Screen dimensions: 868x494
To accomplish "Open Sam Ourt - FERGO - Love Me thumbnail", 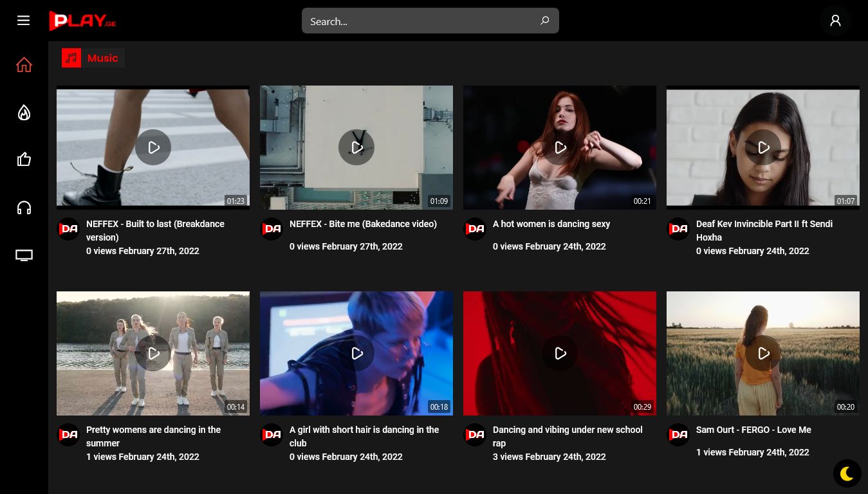I will [763, 353].
